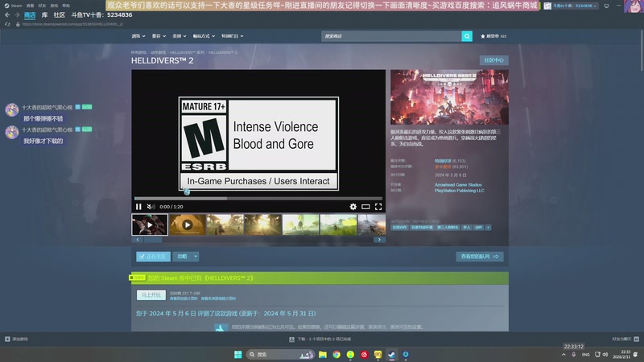The height and width of the screenshot is (362, 644).
Task: Open 好友与聊天 friends chat at bottom right
Action: 625,339
